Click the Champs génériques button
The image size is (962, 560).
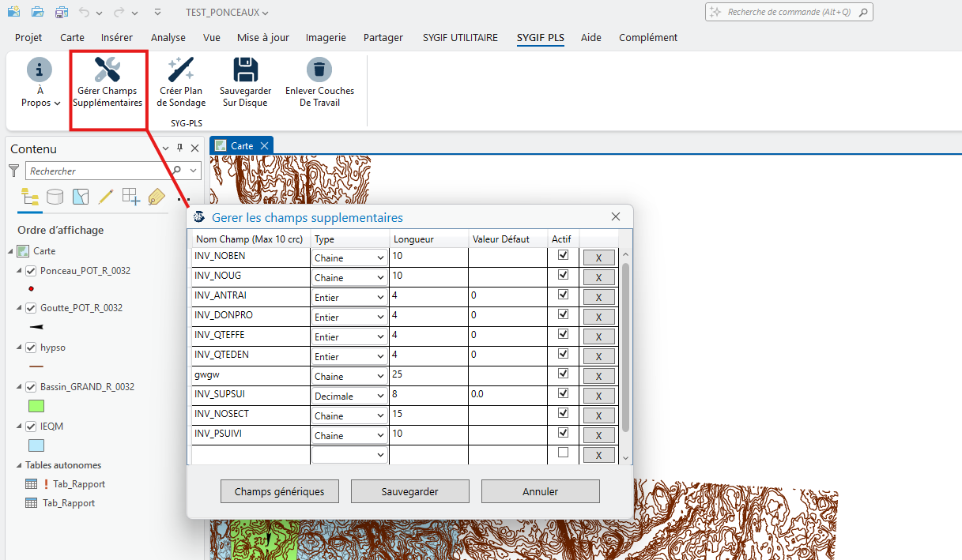279,491
